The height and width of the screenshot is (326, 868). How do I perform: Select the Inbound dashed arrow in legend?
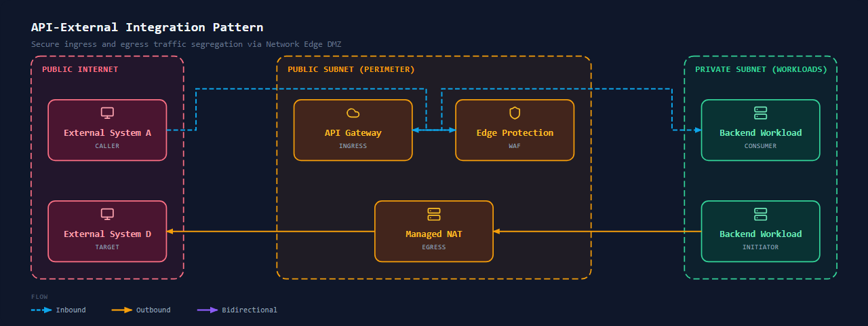point(41,310)
